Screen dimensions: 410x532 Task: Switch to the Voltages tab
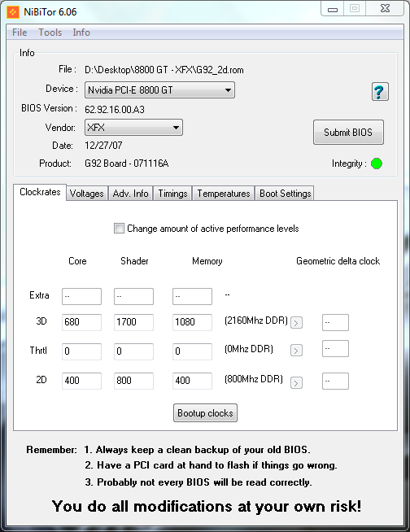click(x=87, y=194)
